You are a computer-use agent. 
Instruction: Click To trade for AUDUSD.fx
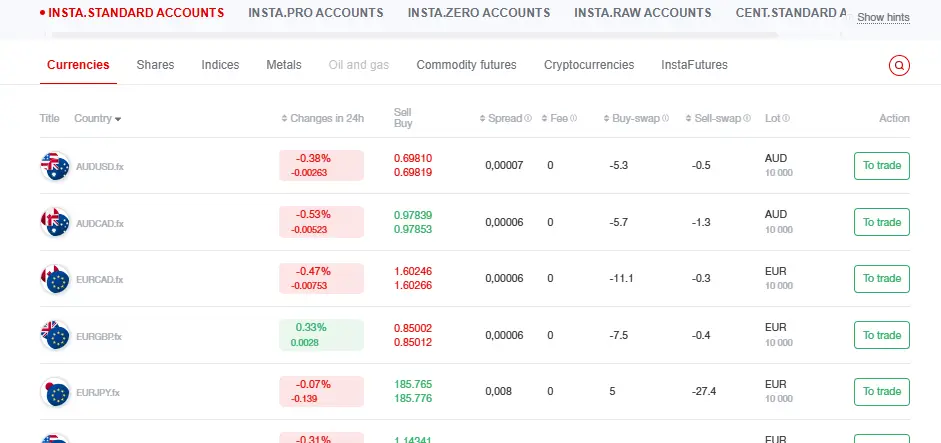(882, 166)
